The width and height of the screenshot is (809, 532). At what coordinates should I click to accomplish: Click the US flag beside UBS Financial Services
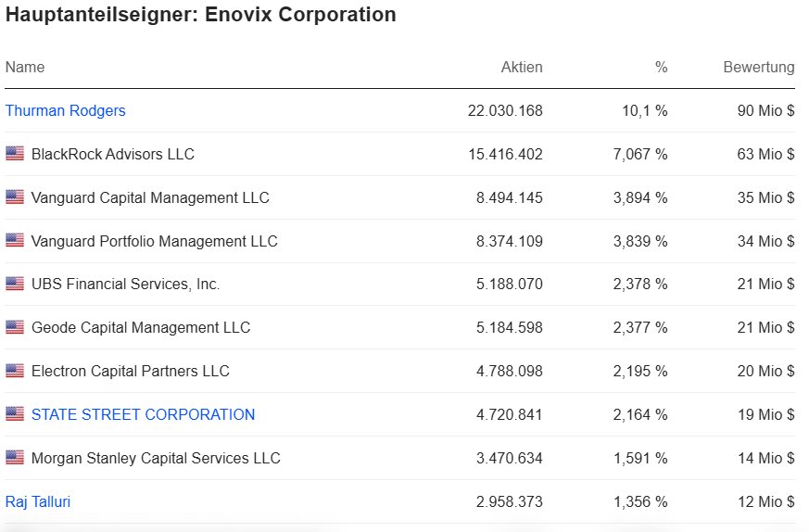pyautogui.click(x=15, y=284)
